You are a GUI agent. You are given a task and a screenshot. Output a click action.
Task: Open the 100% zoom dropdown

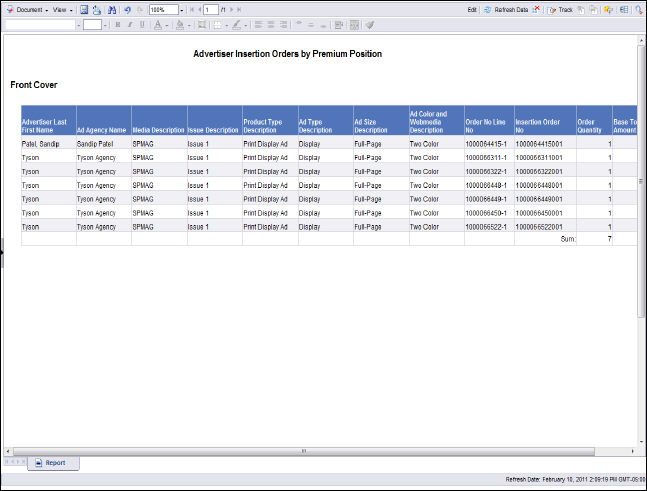[181, 9]
